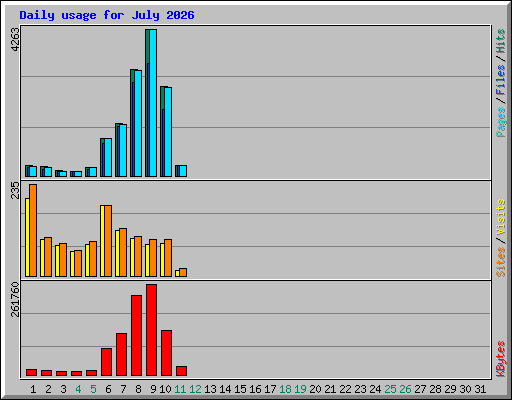Click day 4 green weekend label
The image size is (512, 400).
click(x=78, y=389)
